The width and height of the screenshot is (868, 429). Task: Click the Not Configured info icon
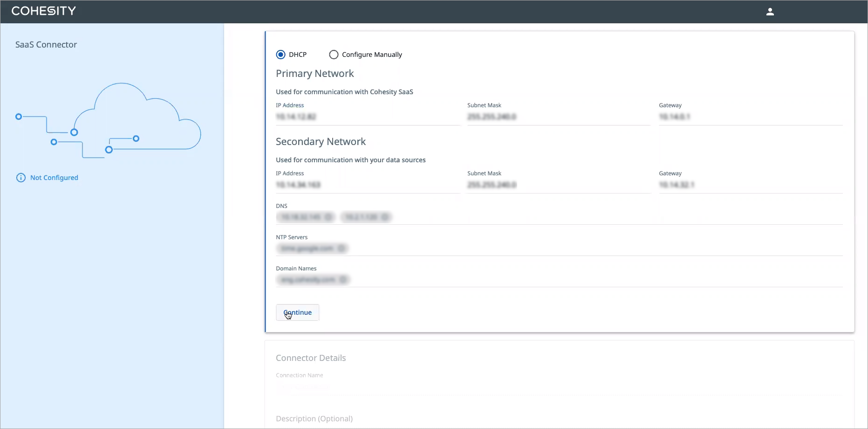[21, 178]
